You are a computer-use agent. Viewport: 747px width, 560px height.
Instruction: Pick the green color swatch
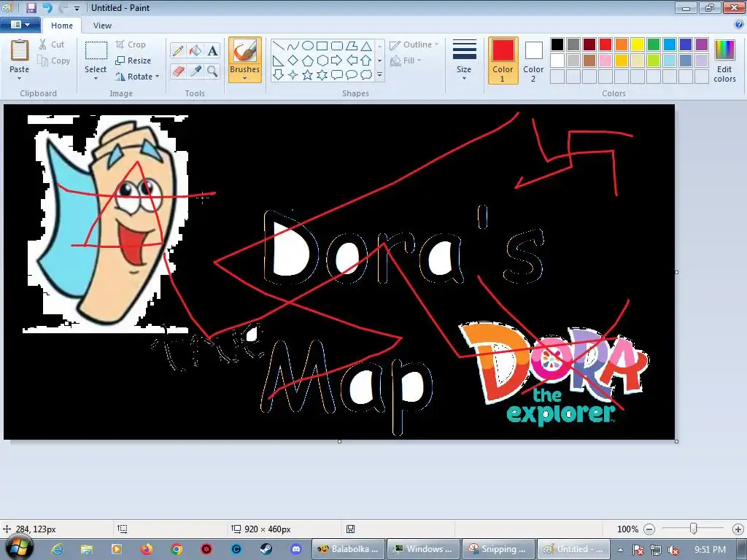[653, 44]
